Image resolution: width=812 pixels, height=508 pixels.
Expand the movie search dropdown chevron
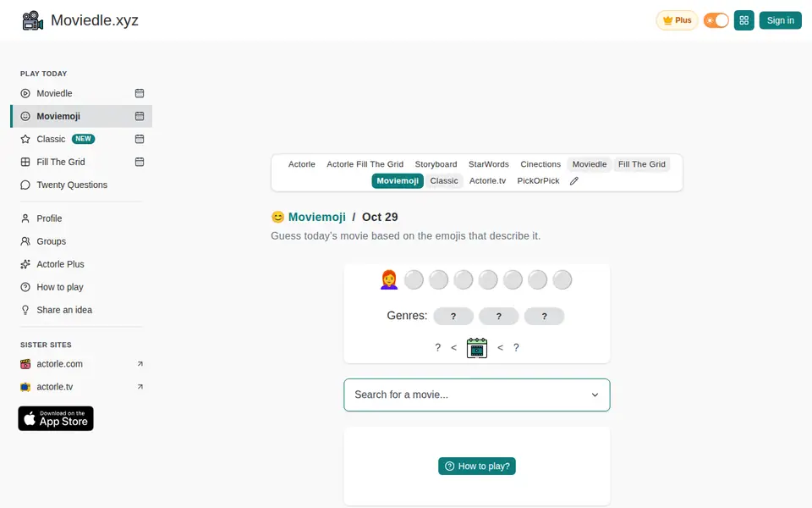(595, 395)
